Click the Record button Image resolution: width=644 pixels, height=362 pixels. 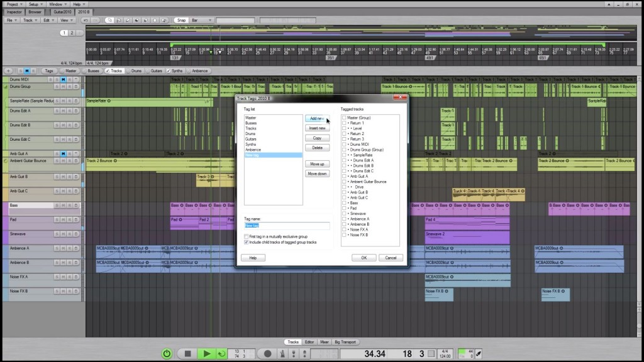tap(267, 354)
